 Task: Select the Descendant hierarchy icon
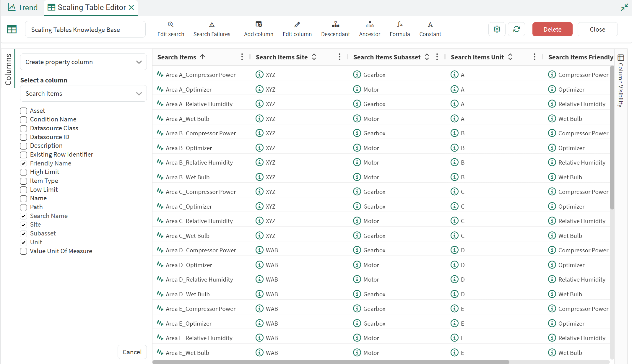[x=335, y=25]
